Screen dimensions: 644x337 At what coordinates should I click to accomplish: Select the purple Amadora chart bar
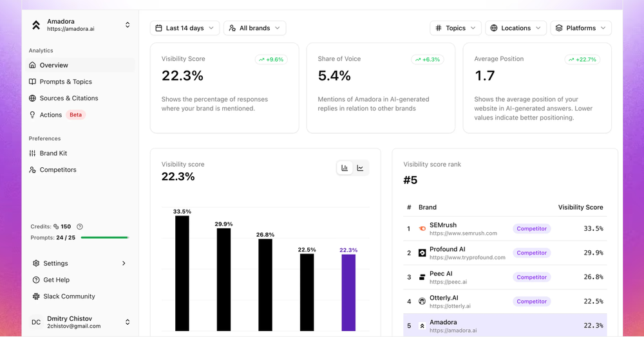click(348, 293)
